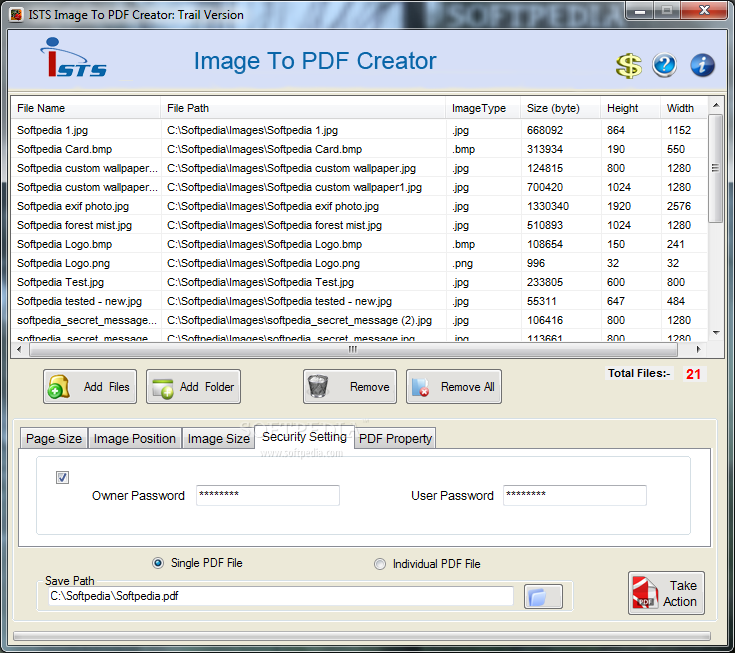
Task: Click the ISTS logo
Action: pos(74,58)
